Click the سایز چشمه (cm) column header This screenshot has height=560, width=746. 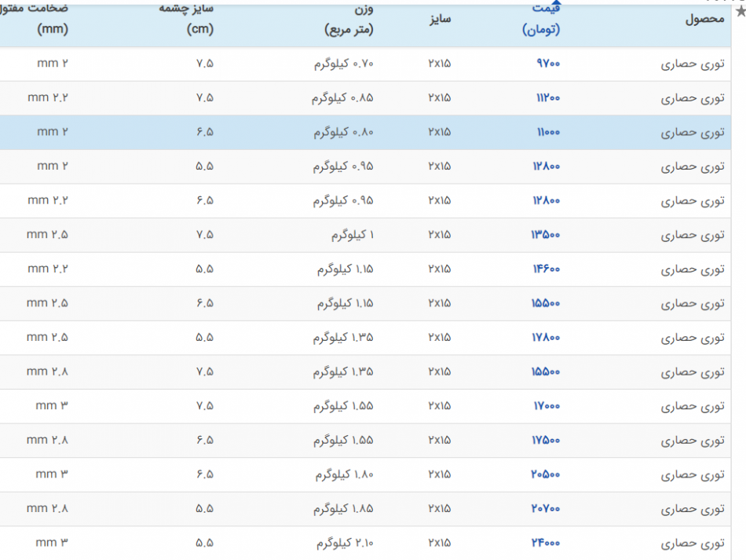tap(199, 20)
